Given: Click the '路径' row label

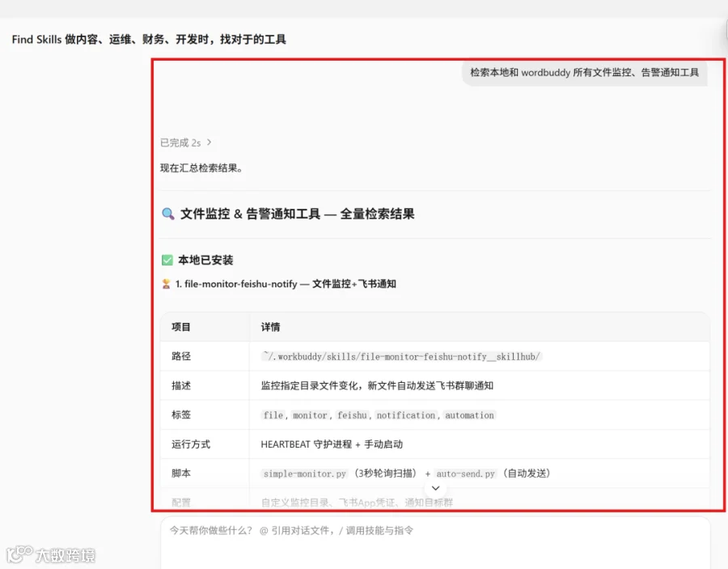Looking at the screenshot, I should tap(181, 356).
